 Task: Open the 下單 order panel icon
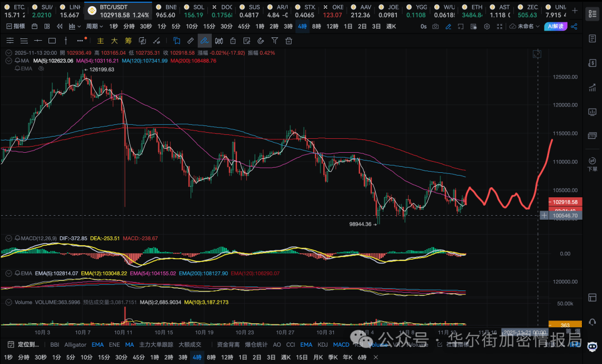(592, 164)
